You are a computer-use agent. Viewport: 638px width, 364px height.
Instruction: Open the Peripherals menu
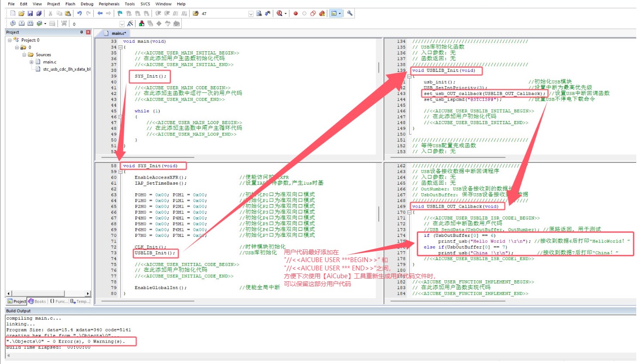(x=109, y=4)
